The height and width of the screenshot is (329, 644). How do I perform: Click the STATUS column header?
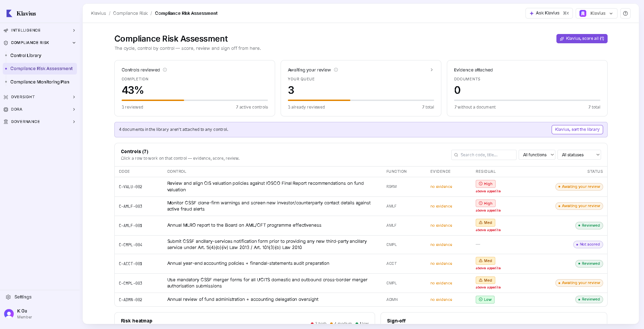coord(595,172)
